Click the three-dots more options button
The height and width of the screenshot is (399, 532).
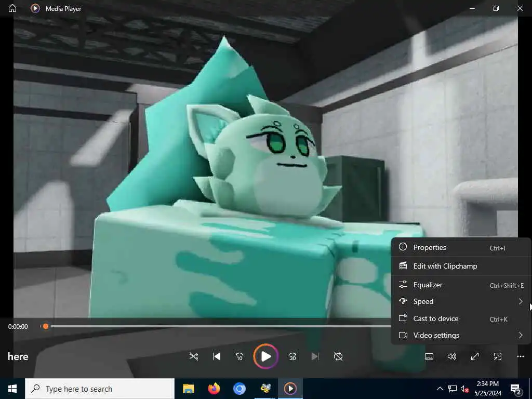tap(521, 356)
